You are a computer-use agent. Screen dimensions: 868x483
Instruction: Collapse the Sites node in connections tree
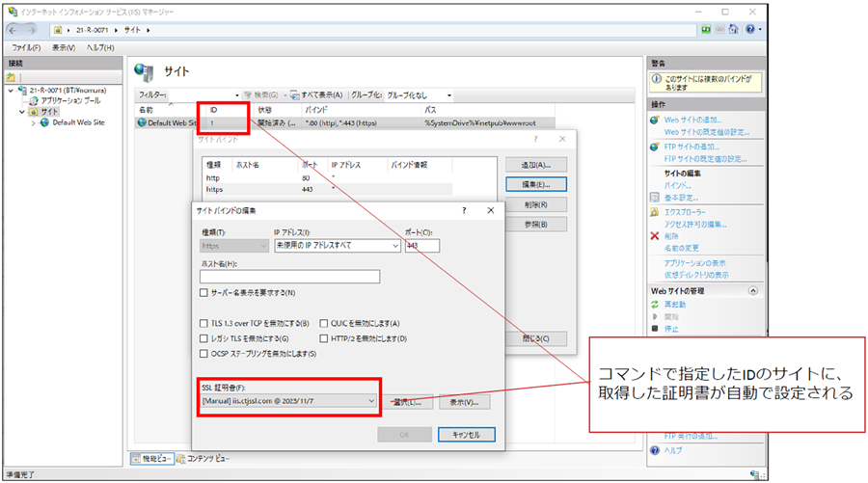20,112
